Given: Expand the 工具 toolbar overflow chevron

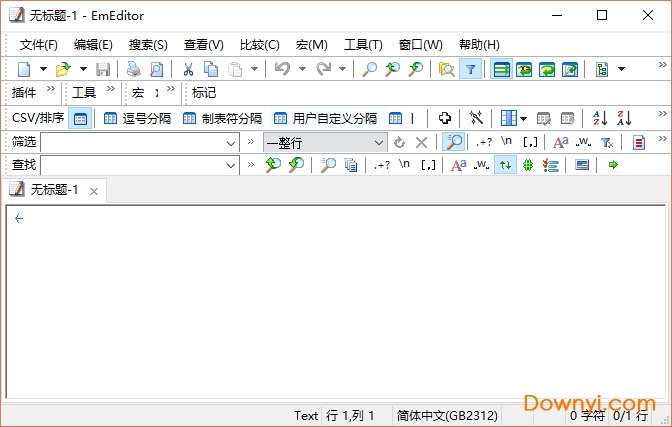Looking at the screenshot, I should (x=111, y=88).
